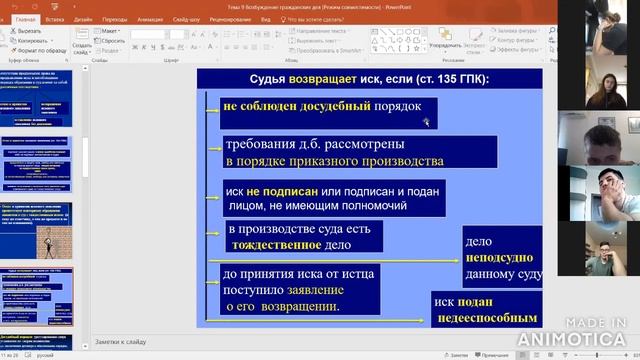The width and height of the screenshot is (640, 360).
Task: Open the Рецензирование ribbon tab
Action: click(x=230, y=20)
